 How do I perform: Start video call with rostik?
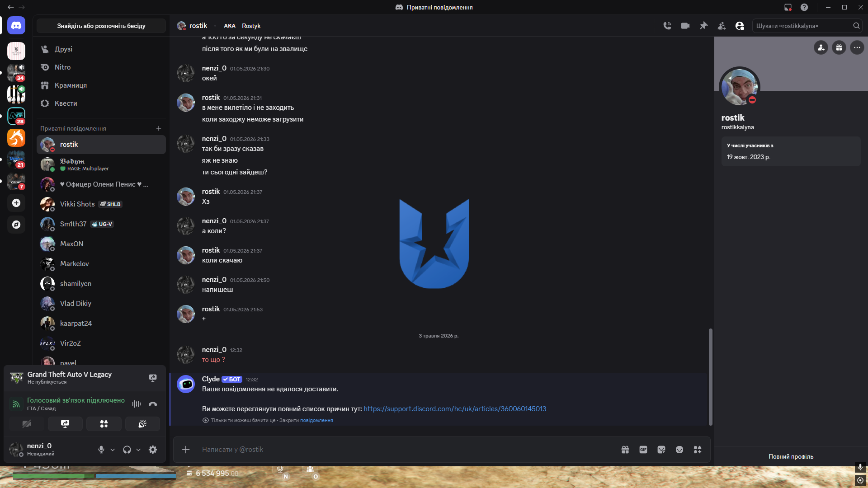[x=685, y=26]
